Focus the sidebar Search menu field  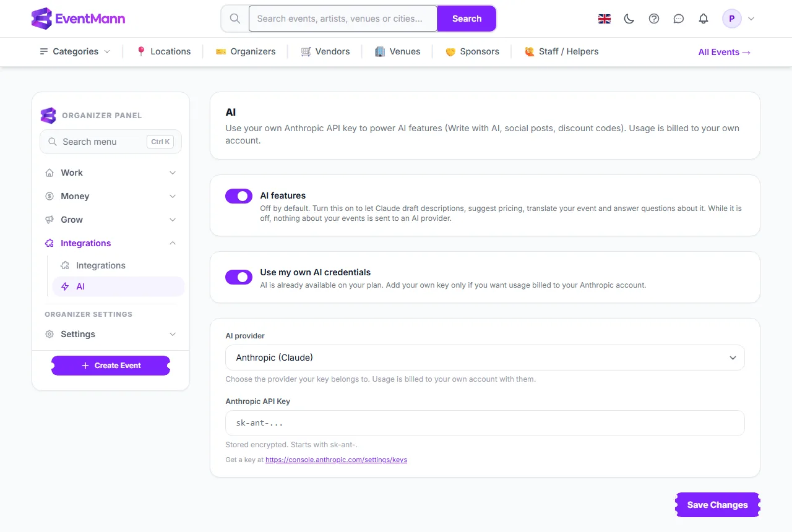111,142
